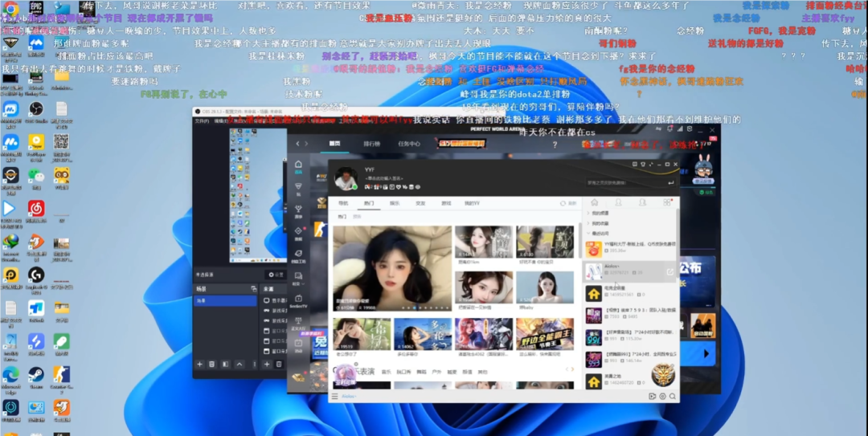Add a scene with plus button in OBS
The image size is (868, 436).
pyautogui.click(x=200, y=364)
